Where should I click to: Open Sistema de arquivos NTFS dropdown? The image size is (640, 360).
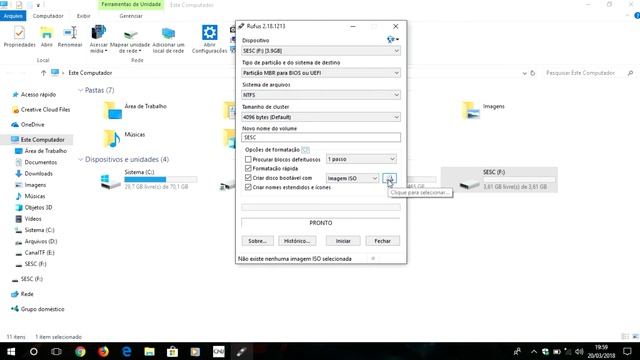tap(321, 95)
